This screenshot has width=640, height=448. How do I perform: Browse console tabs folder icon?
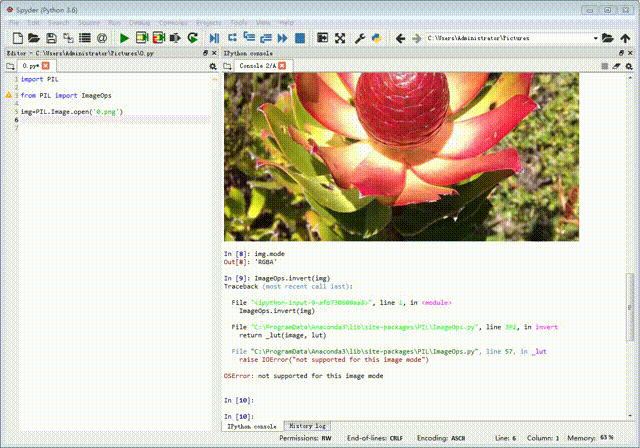pyautogui.click(x=228, y=66)
